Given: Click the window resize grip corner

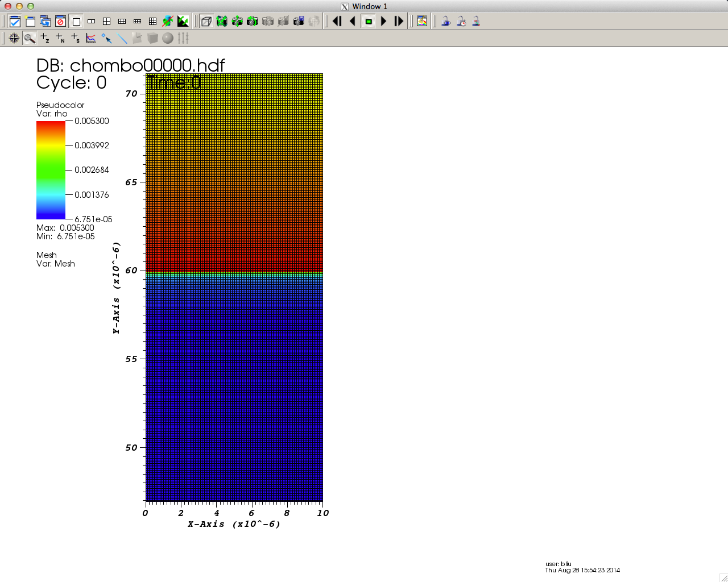Looking at the screenshot, I should (x=723, y=577).
